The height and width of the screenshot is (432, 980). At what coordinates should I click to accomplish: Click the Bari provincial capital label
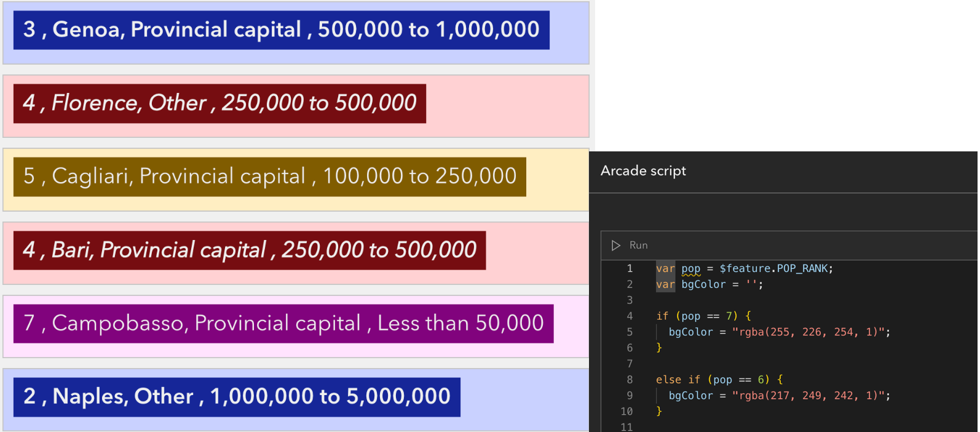[x=249, y=250]
